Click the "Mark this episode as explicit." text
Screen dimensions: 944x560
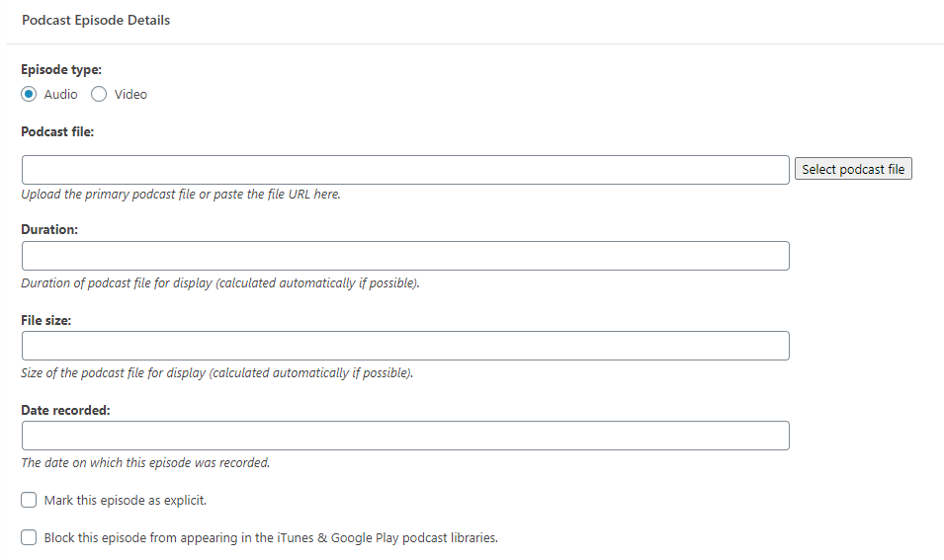(126, 500)
